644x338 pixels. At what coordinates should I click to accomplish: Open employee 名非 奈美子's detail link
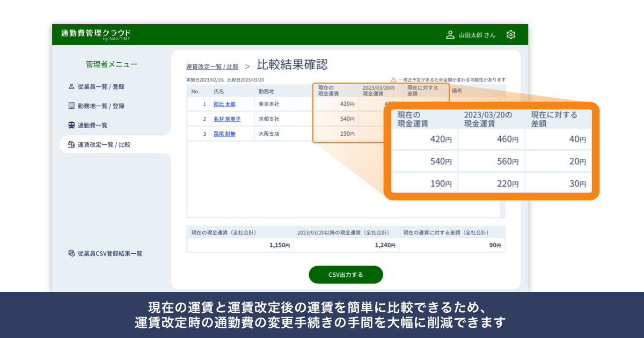[227, 119]
